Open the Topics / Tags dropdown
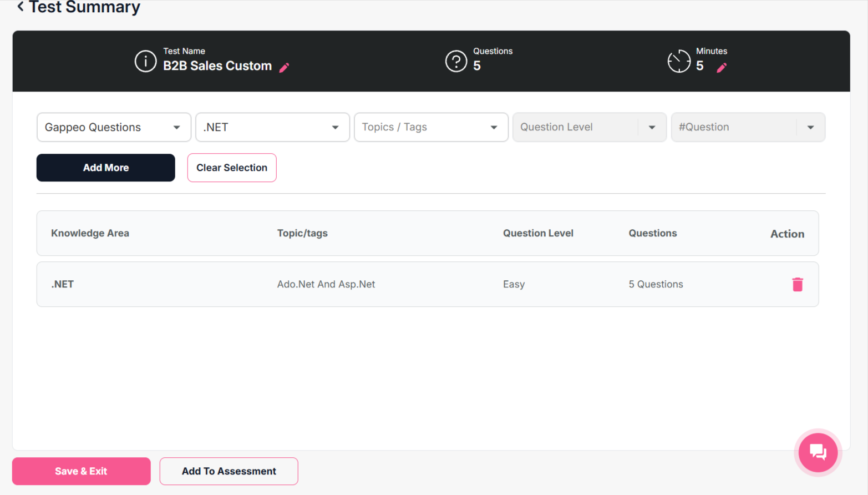The image size is (868, 495). click(431, 127)
